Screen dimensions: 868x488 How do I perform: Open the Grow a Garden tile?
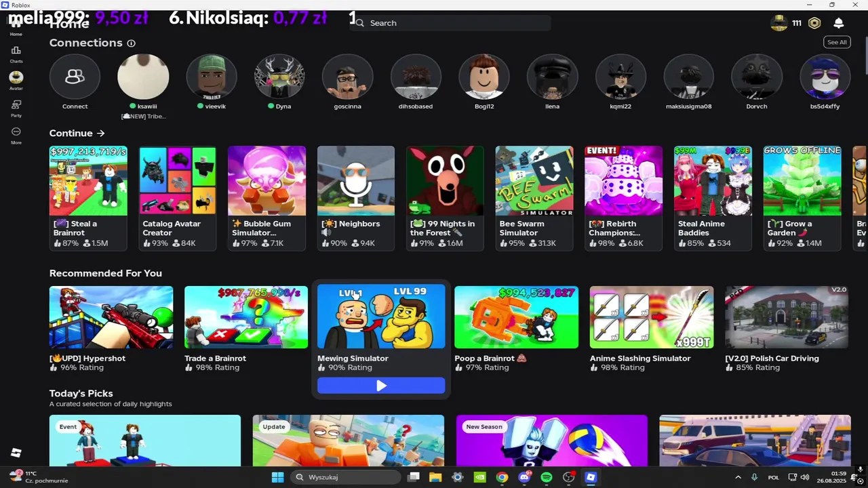pos(802,197)
